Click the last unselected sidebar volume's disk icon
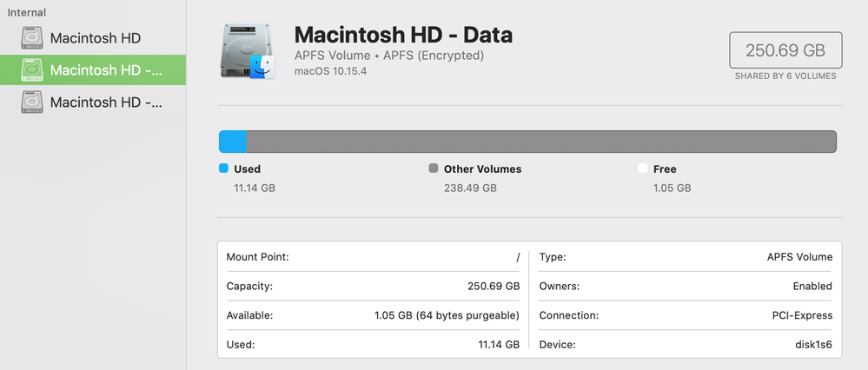The width and height of the screenshot is (868, 370). (32, 102)
